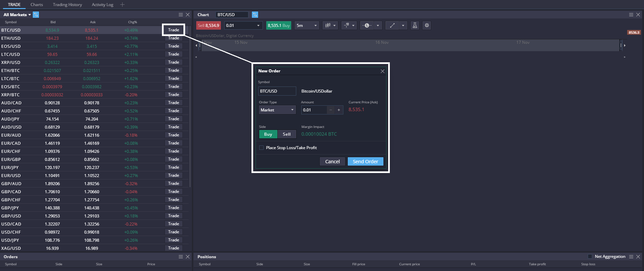Click Sell 8,534.9 button on chart

click(208, 26)
